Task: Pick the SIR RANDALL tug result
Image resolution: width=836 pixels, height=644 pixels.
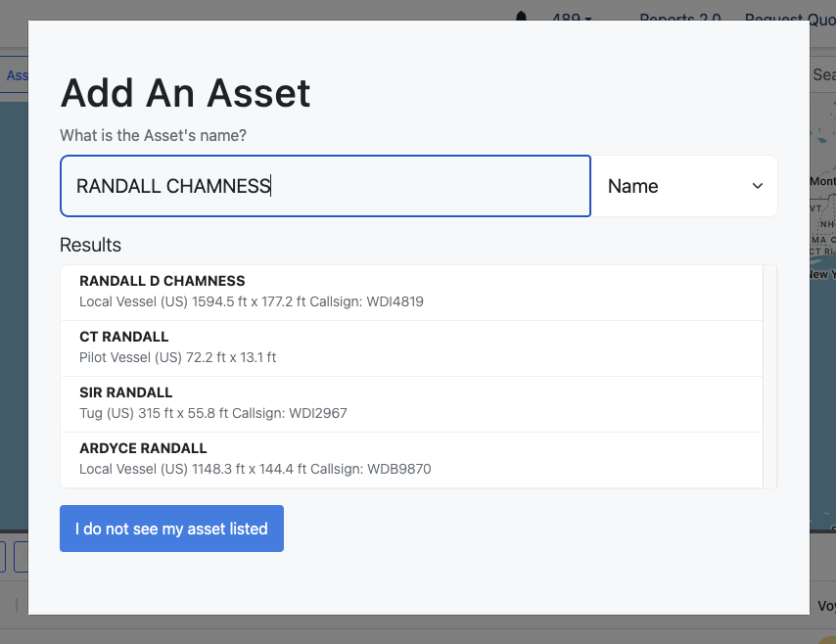Action: point(411,403)
